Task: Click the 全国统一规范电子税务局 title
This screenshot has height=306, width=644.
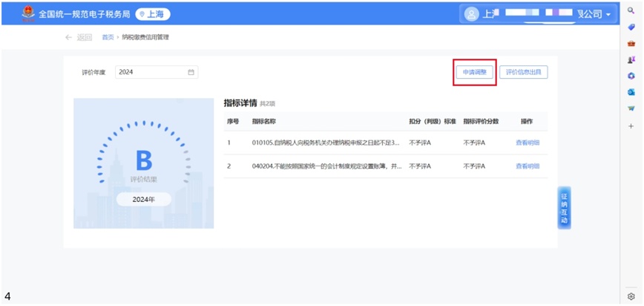Action: pos(84,14)
